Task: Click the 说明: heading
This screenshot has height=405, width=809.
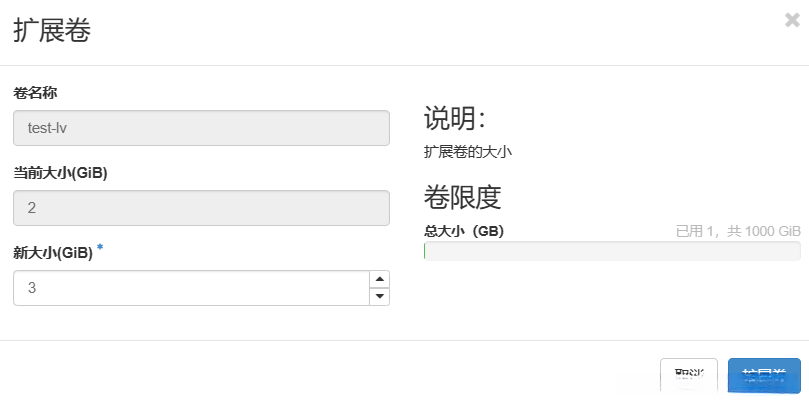Action: pos(455,118)
